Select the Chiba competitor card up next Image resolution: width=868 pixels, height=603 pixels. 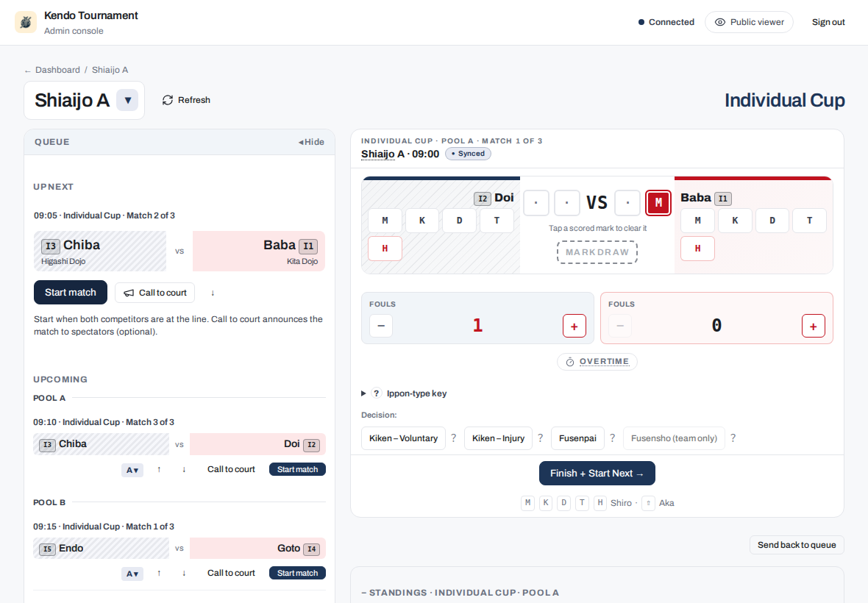(99, 251)
